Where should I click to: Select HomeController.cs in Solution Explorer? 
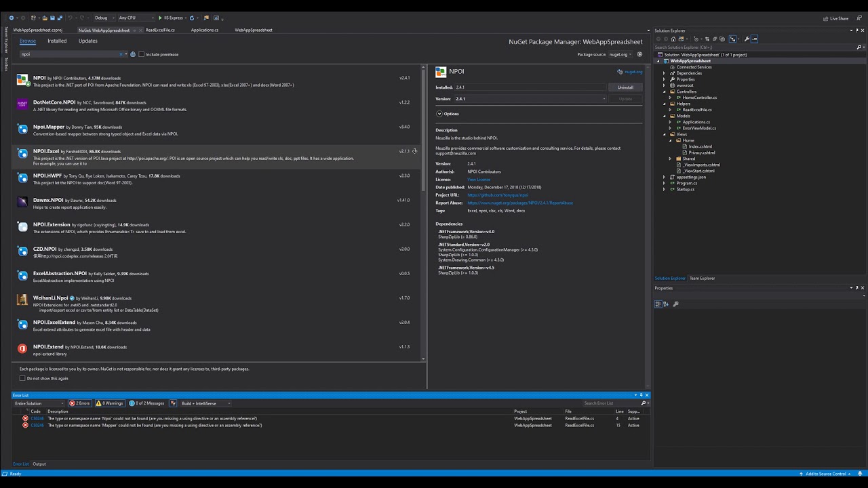point(699,98)
